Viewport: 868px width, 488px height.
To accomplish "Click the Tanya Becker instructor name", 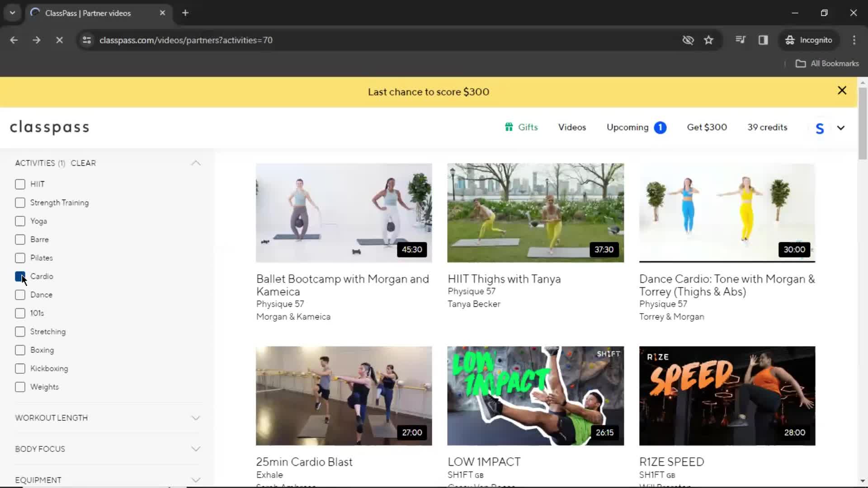I will click(x=474, y=304).
